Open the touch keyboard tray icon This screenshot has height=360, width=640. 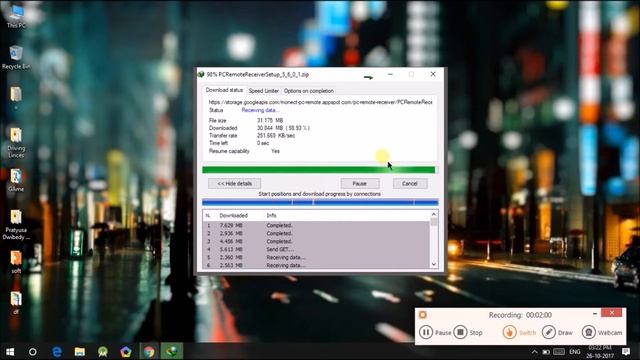559,351
